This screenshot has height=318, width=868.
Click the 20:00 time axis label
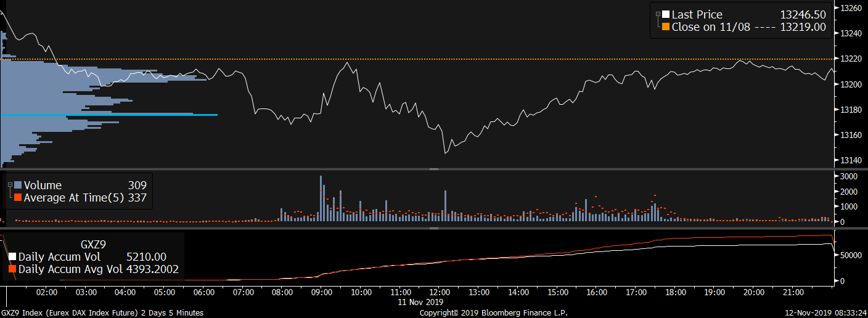754,292
